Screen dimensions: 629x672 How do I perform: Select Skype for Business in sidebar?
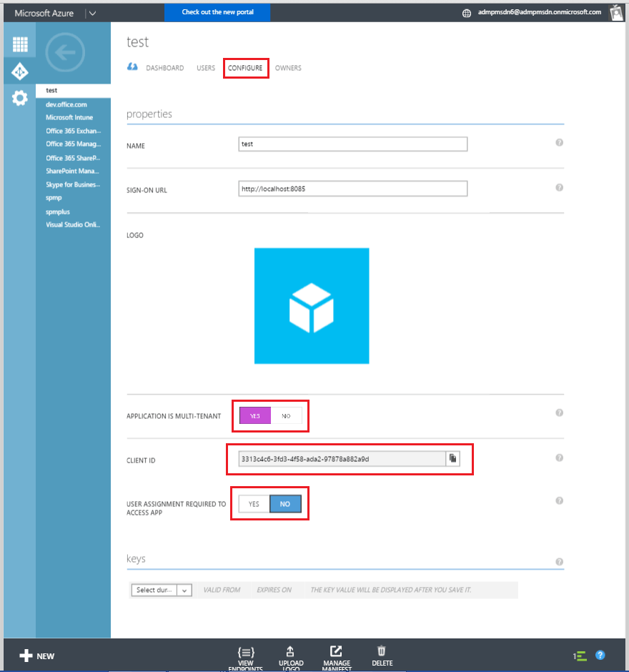pyautogui.click(x=74, y=184)
